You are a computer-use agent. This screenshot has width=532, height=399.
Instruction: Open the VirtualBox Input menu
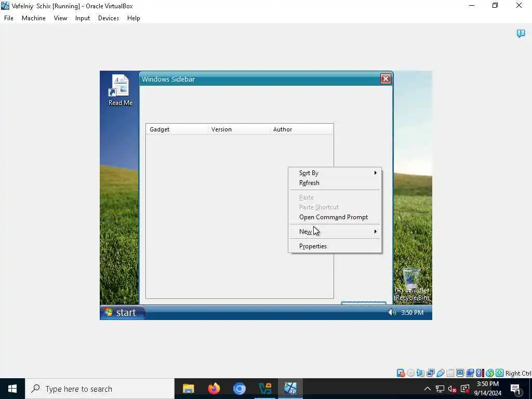(83, 18)
